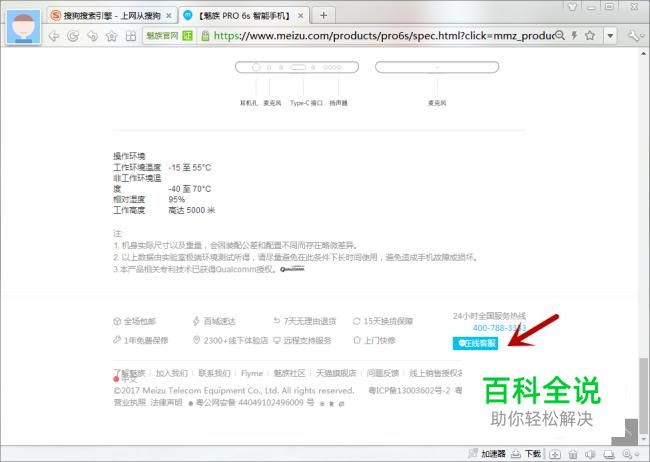Open the Flyme footer link
The width and height of the screenshot is (650, 462).
(x=252, y=373)
